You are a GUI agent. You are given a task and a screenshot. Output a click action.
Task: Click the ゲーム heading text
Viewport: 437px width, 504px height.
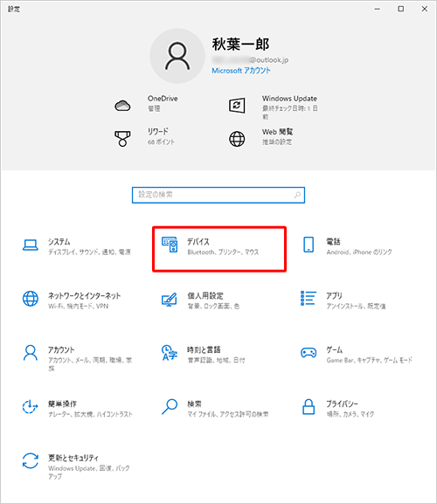point(335,349)
